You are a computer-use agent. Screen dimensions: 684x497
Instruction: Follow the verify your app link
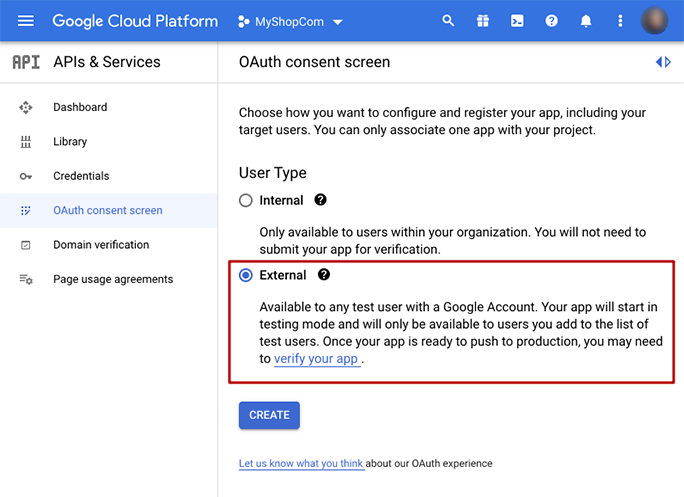[317, 359]
